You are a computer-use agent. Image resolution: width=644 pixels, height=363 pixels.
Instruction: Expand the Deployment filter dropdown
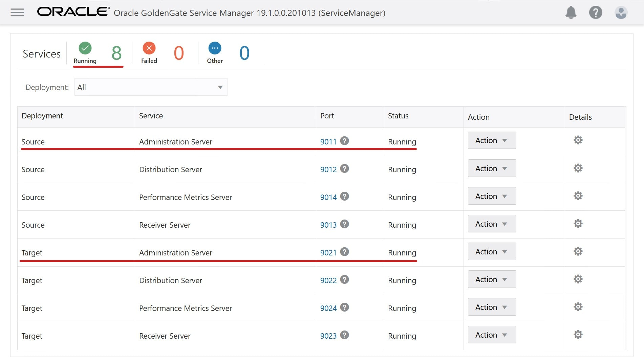151,87
